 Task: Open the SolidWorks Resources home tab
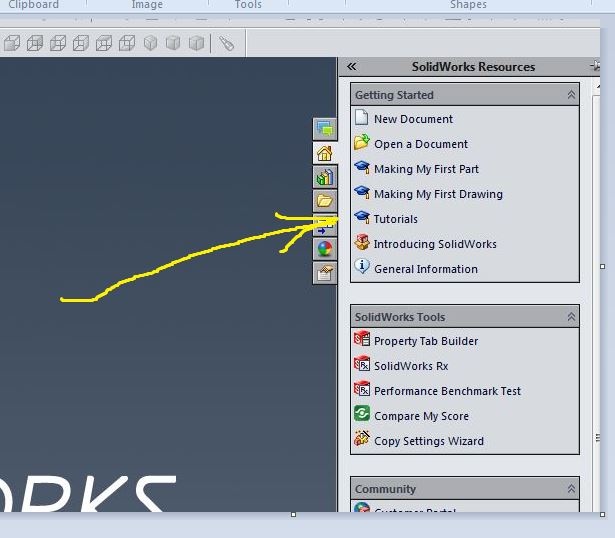(x=325, y=153)
